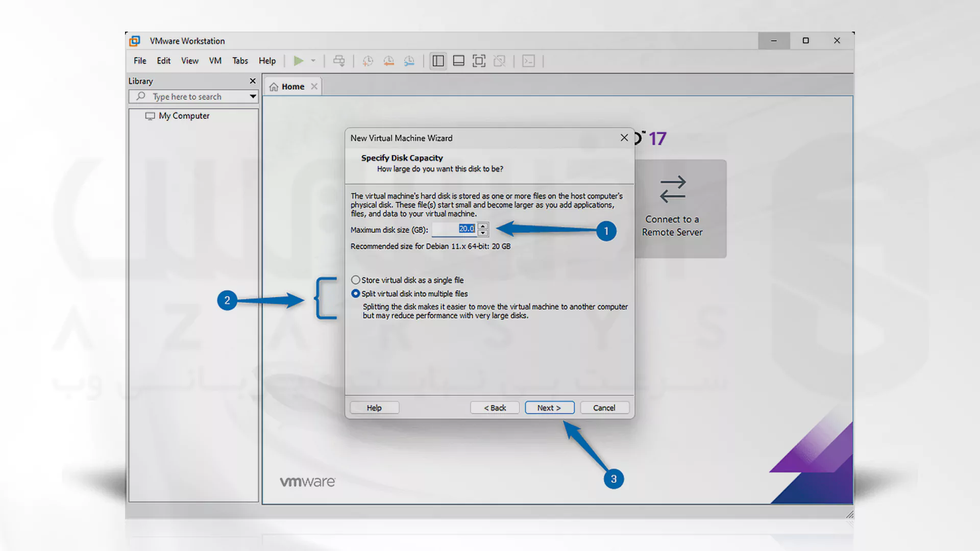Open the Edit menu
Viewport: 980px width, 551px height.
coord(164,61)
